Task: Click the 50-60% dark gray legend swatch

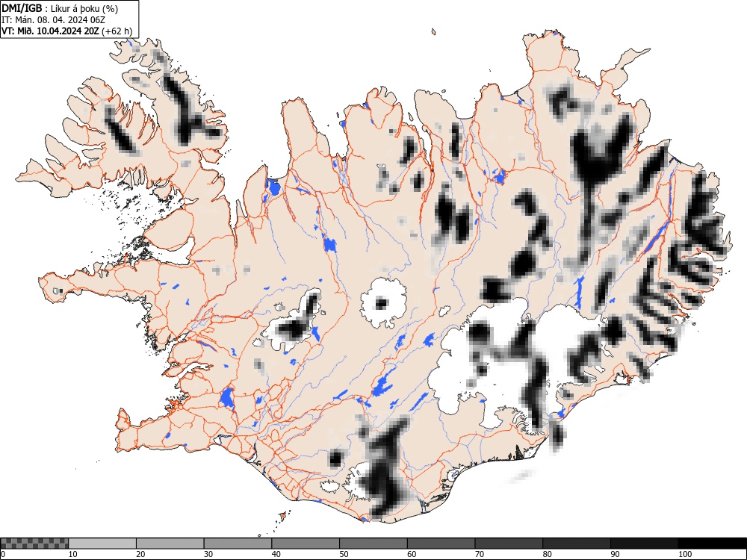Action: tap(373, 544)
